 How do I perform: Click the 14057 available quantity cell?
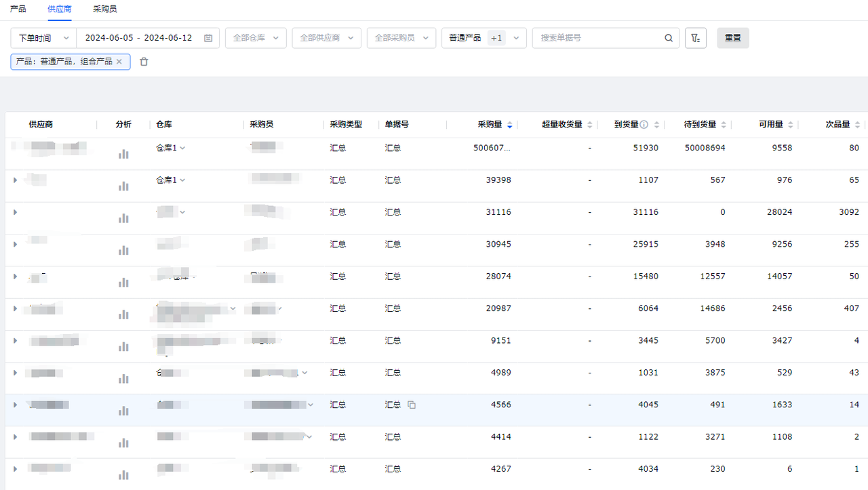779,277
